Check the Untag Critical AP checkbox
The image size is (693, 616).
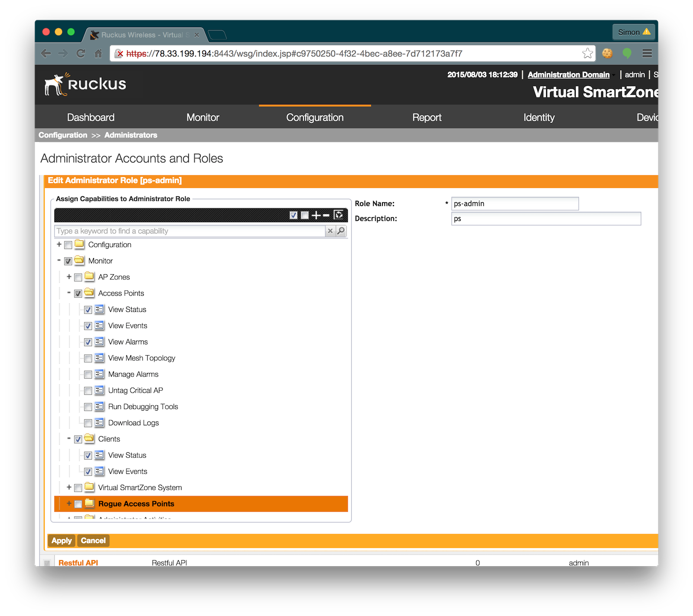point(88,391)
